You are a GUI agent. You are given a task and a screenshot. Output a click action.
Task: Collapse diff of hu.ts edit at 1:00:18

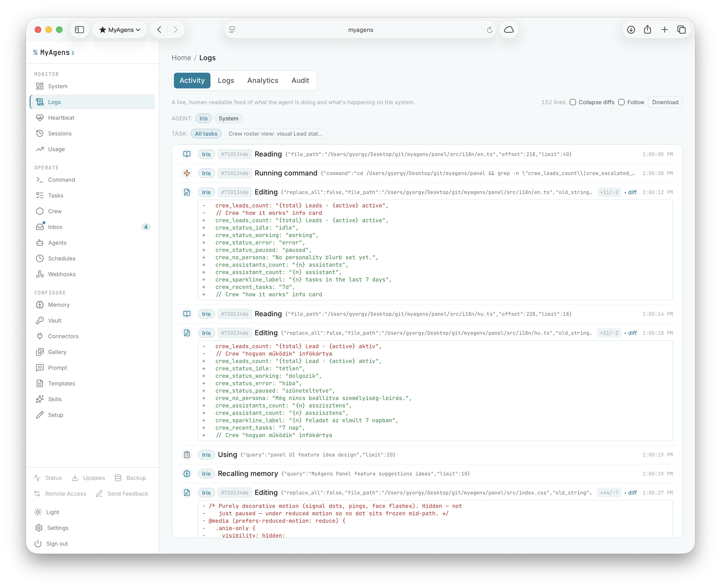click(x=631, y=333)
